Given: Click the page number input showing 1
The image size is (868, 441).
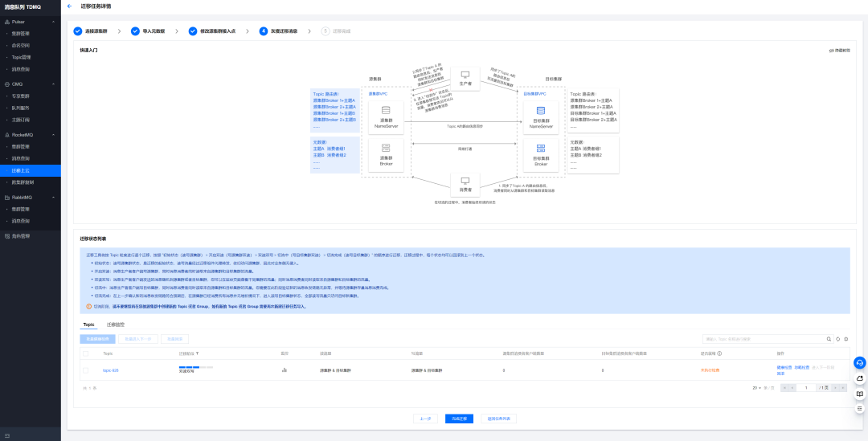Looking at the screenshot, I should 807,388.
